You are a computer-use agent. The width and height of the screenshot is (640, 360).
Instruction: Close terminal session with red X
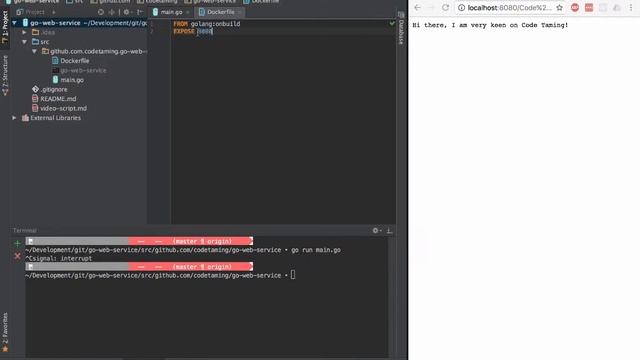(x=17, y=256)
